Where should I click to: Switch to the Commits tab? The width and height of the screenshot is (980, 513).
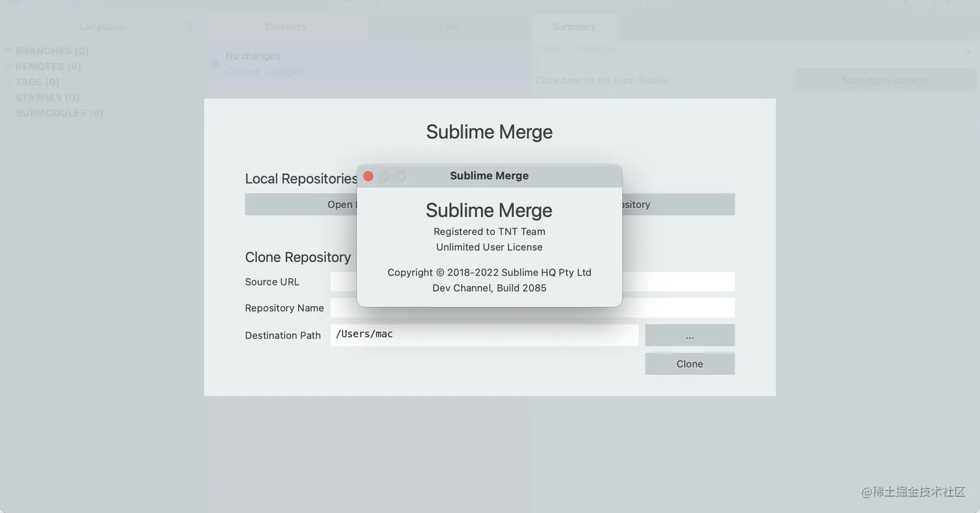pyautogui.click(x=285, y=27)
